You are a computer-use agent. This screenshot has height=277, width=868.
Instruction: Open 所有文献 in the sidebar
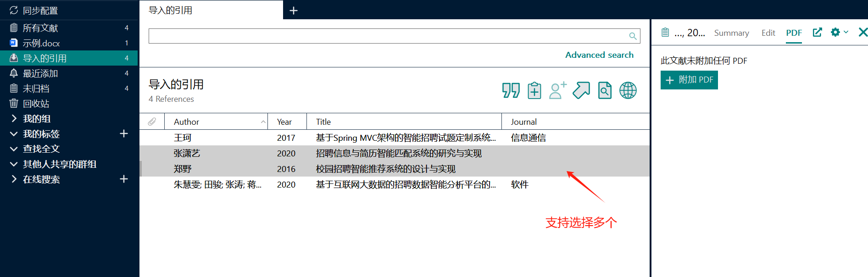[x=69, y=28]
